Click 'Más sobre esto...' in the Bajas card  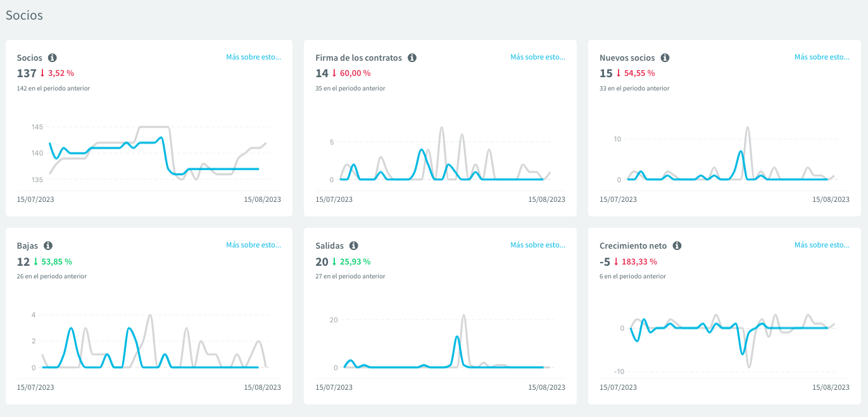(x=253, y=245)
